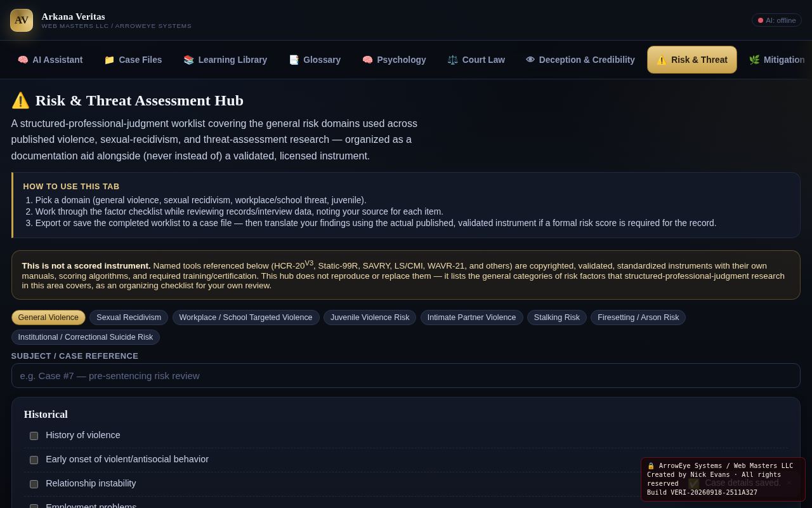The height and width of the screenshot is (508, 812).
Task: Open the Case Files tab
Action: (133, 60)
